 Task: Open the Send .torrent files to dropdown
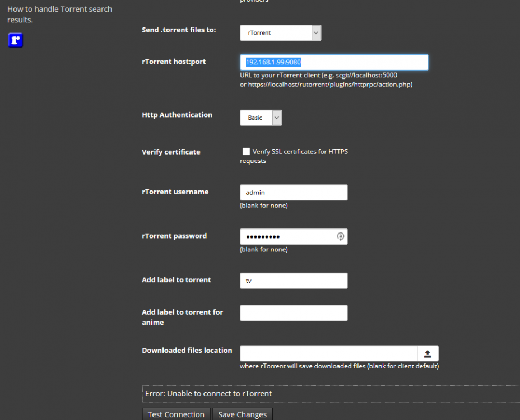[x=281, y=33]
